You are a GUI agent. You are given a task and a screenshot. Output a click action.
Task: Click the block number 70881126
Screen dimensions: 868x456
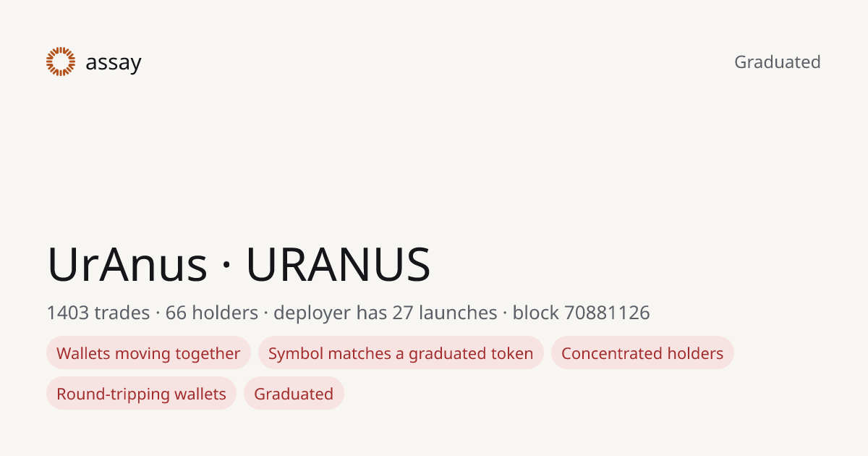[x=607, y=313]
